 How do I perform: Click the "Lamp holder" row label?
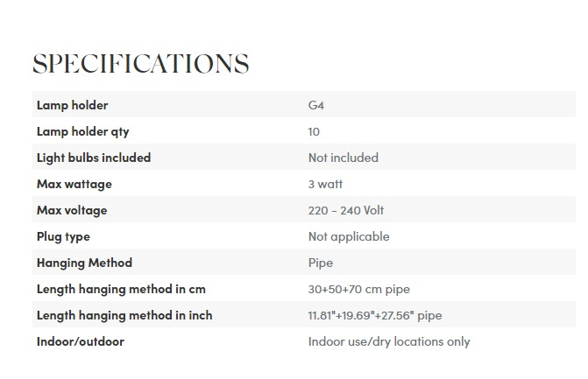(72, 105)
